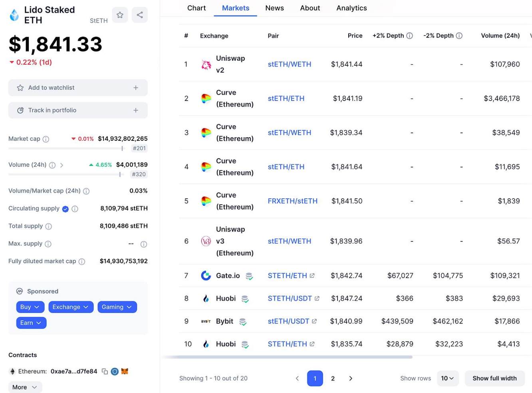The height and width of the screenshot is (393, 532).
Task: Open Gate.io STETH/ETH pair link
Action: pos(291,276)
